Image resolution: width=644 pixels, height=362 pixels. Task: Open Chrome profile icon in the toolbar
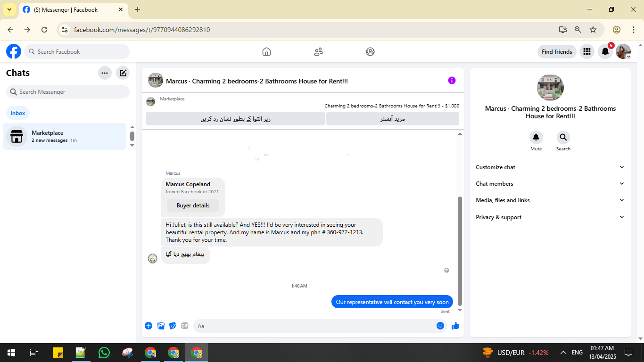click(617, 30)
